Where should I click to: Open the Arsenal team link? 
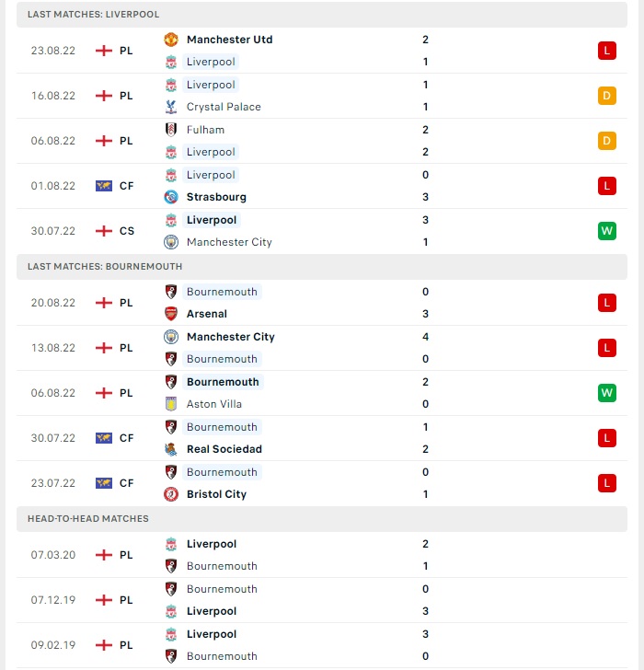tap(207, 314)
